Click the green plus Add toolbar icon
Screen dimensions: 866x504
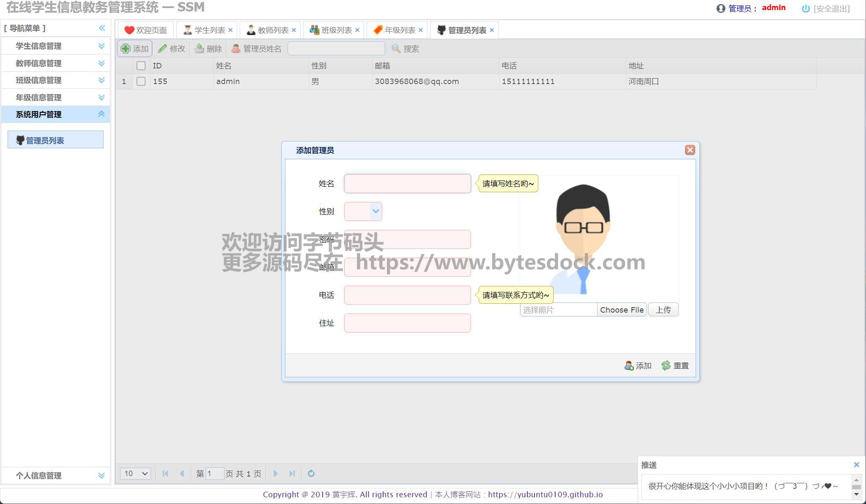[126, 49]
